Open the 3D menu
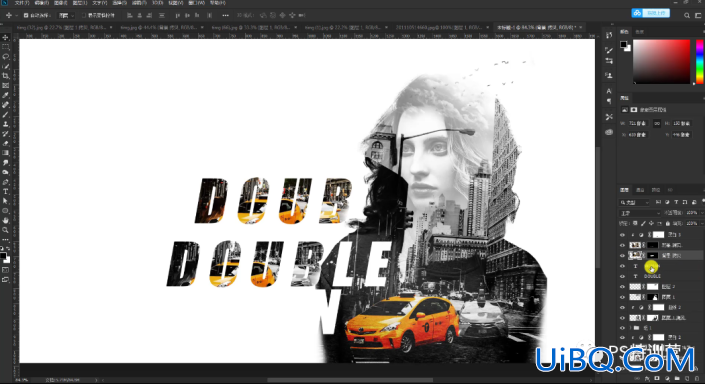The width and height of the screenshot is (705, 384). pyautogui.click(x=157, y=3)
